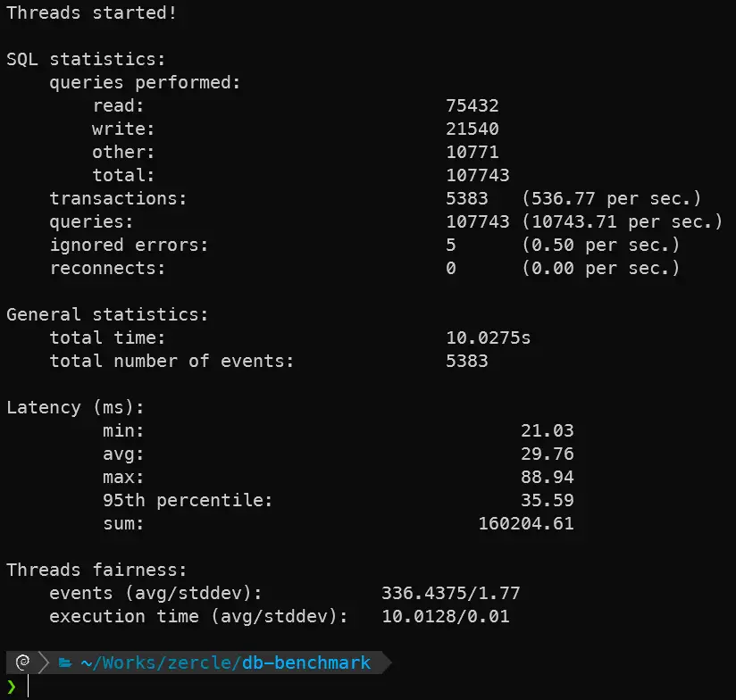
Task: Click the transactions rate 536.77 per sec.
Action: 612,199
